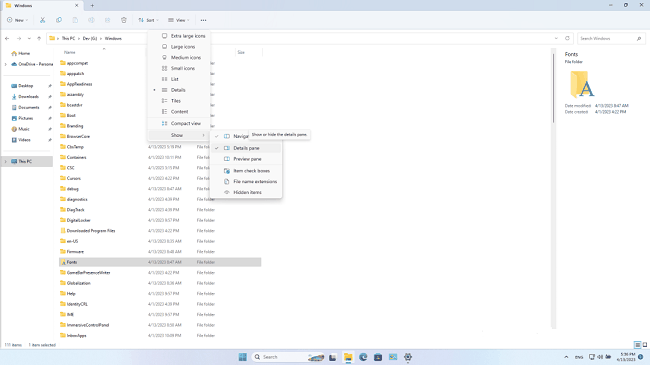Click This PC in breadcrumb path
This screenshot has width=650, height=365.
pyautogui.click(x=68, y=38)
